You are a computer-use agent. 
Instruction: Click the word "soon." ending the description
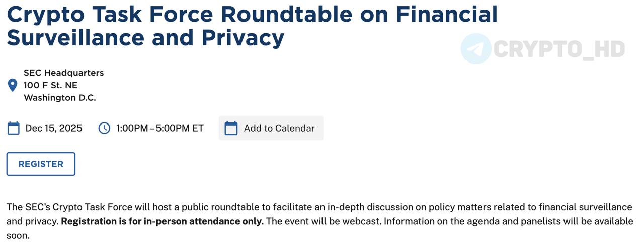[x=18, y=235]
